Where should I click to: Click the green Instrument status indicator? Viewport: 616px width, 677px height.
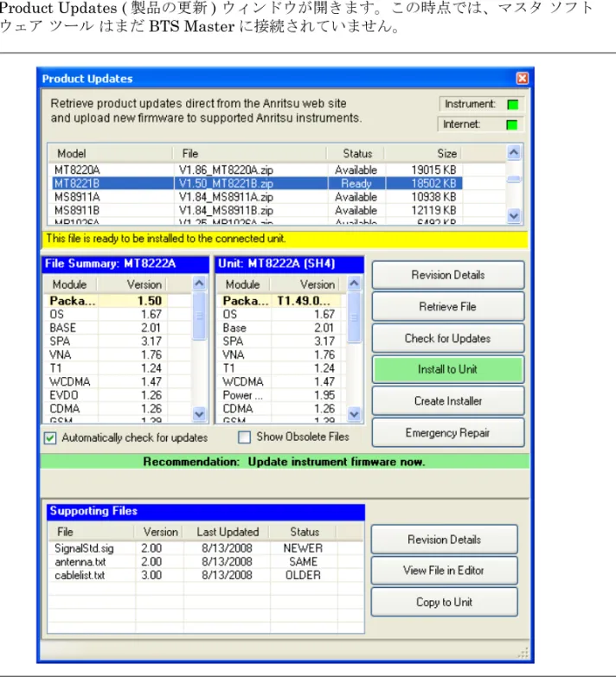tap(513, 105)
